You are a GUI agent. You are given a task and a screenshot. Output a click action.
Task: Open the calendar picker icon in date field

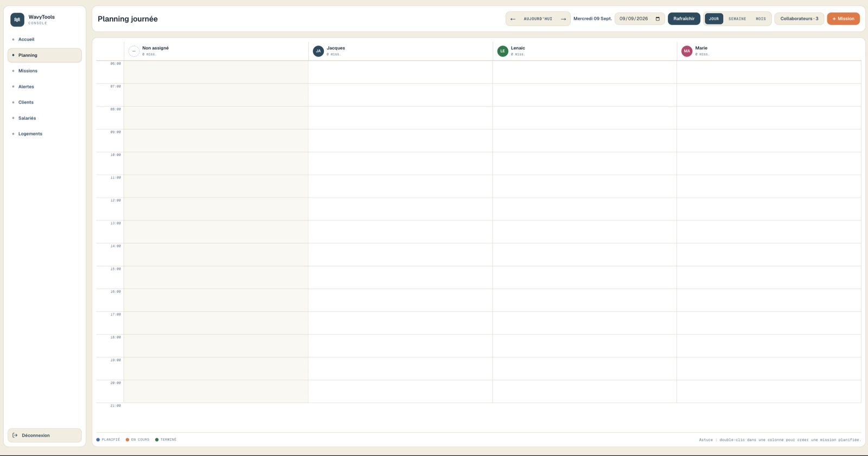[658, 19]
